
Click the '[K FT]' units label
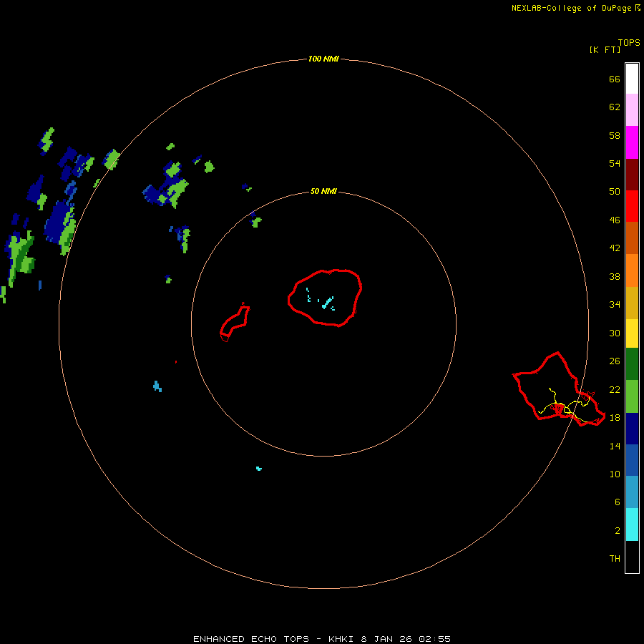pos(605,49)
